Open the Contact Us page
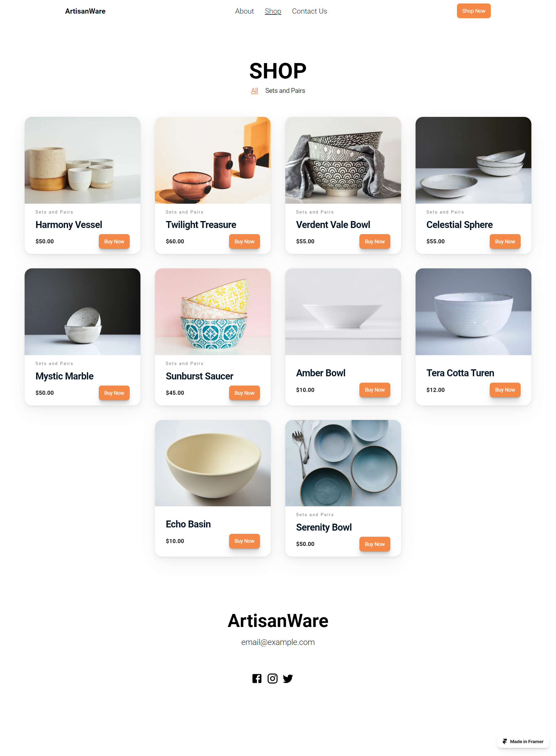 (x=309, y=11)
